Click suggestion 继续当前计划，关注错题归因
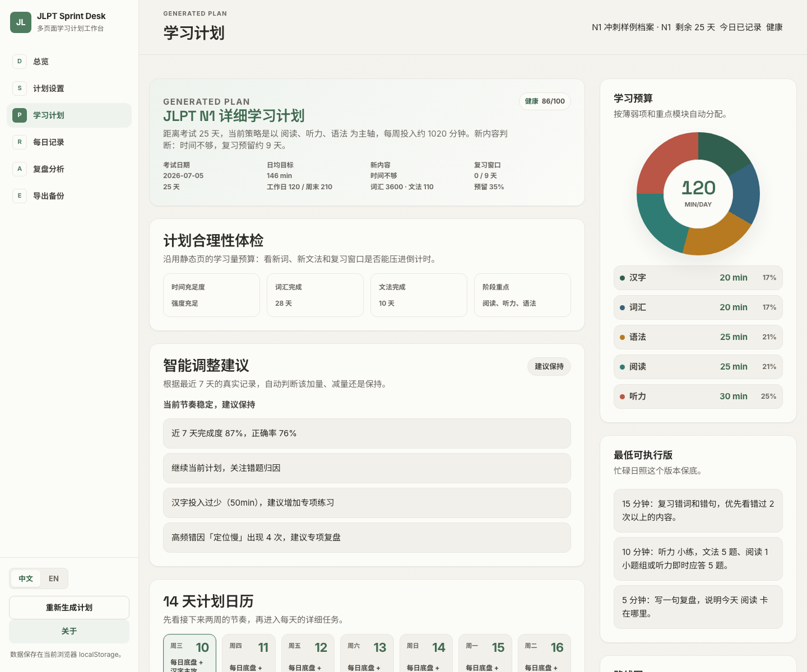Viewport: 807px width, 672px height. (367, 468)
